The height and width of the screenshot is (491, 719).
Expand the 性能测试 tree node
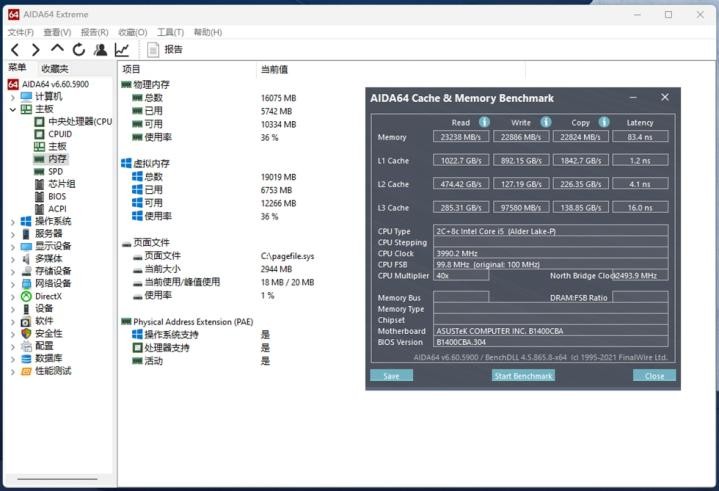[12, 371]
